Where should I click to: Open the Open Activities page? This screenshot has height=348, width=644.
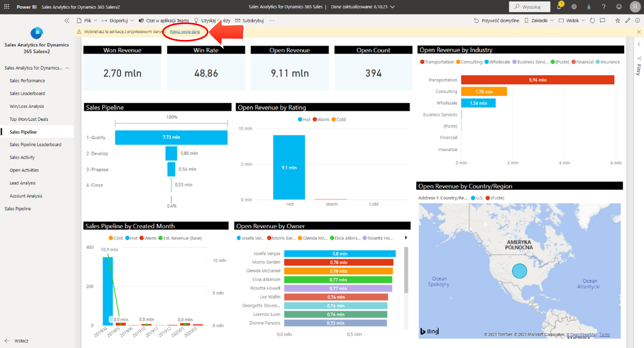[x=24, y=170]
